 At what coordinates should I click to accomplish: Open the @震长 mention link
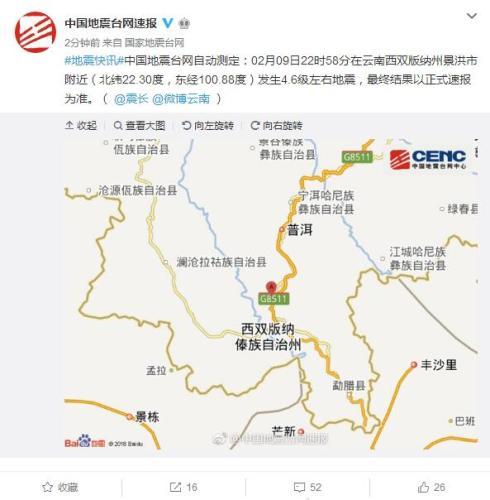[x=131, y=99]
